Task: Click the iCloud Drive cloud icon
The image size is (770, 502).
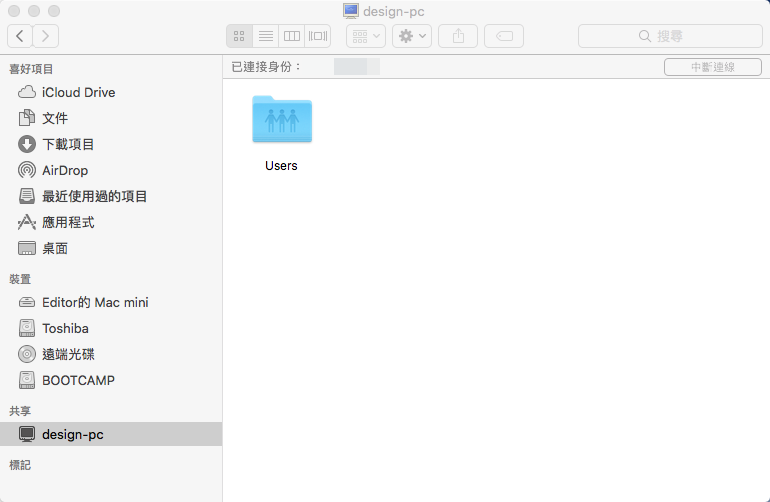Action: [27, 92]
